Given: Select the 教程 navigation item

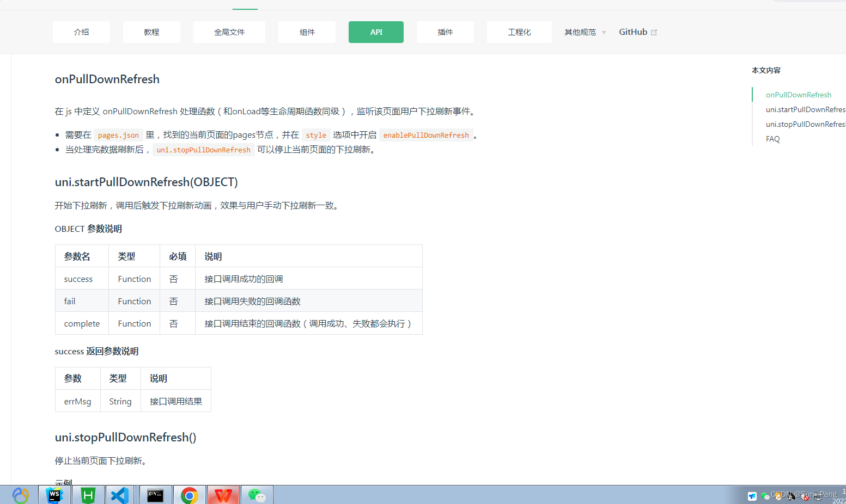Looking at the screenshot, I should (151, 32).
